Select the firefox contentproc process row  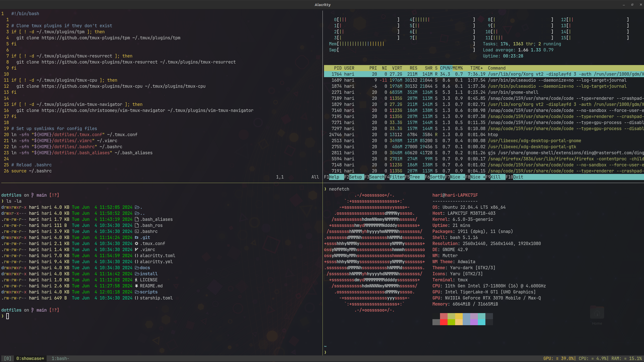pos(484,159)
